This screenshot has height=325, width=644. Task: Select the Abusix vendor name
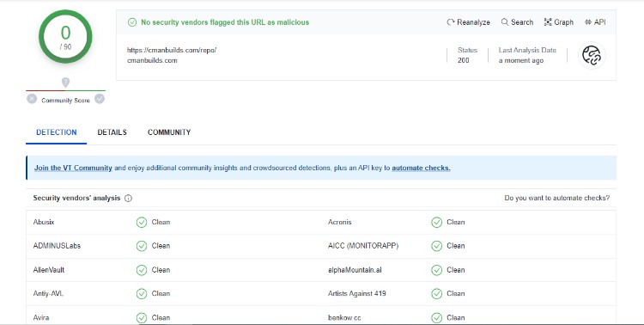tap(44, 222)
